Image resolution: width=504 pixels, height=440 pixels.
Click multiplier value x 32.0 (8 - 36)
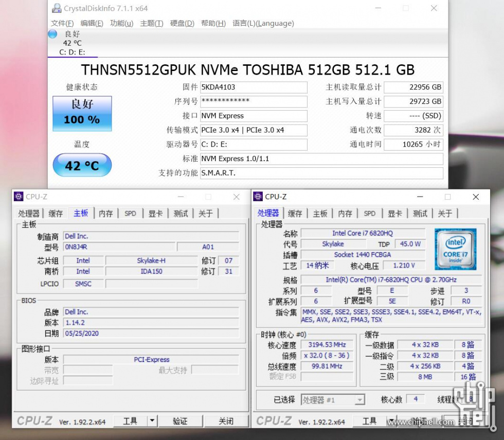pyautogui.click(x=327, y=356)
